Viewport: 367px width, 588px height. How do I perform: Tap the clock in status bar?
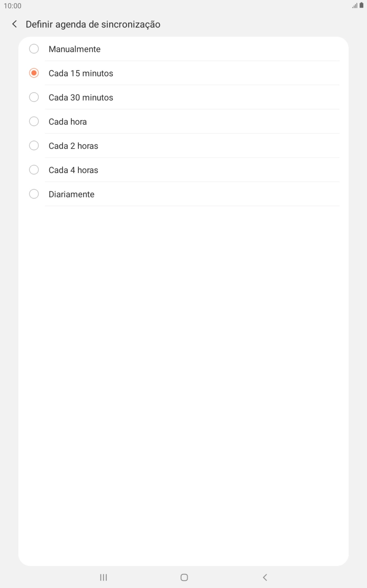[12, 6]
